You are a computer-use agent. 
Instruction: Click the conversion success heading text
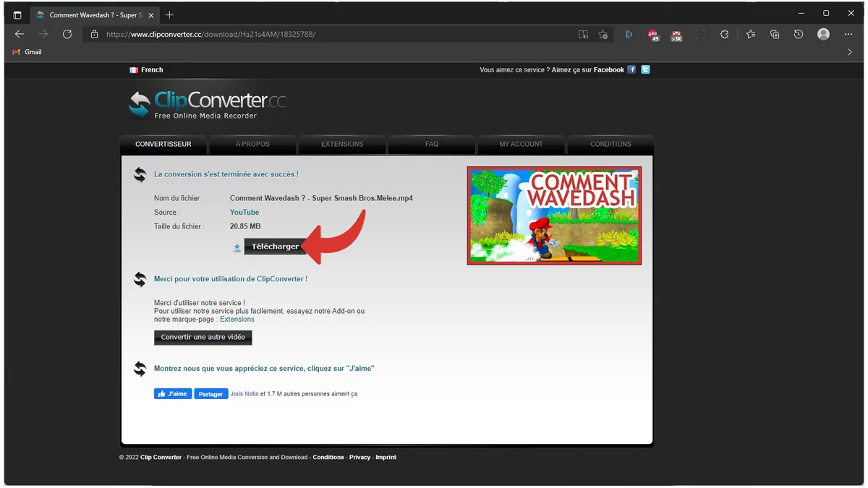[x=226, y=174]
